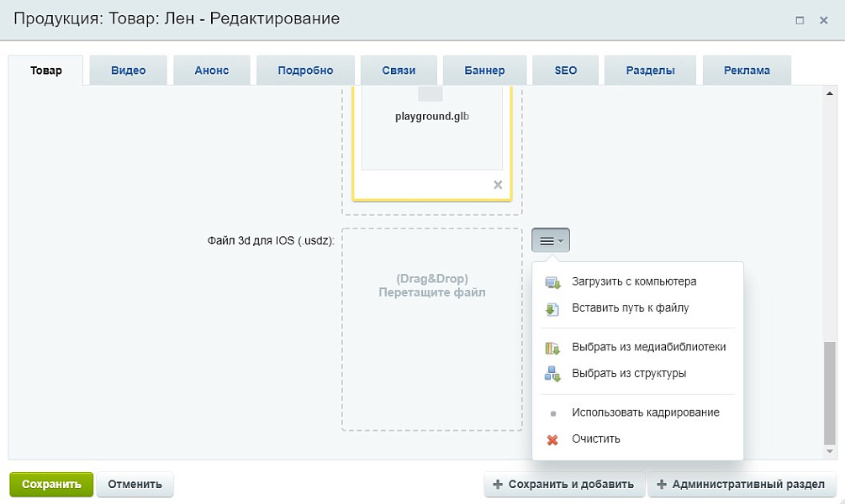Click the select from structure icon
The height and width of the screenshot is (504, 845).
(x=552, y=374)
